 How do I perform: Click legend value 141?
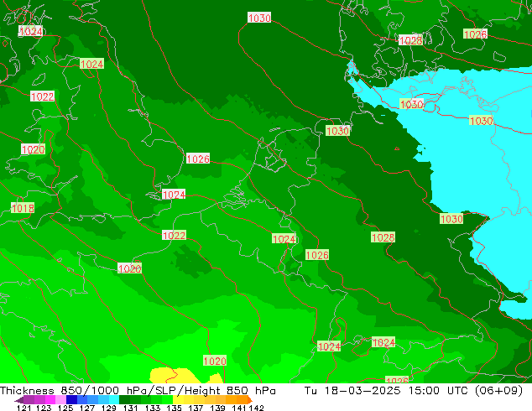tap(239, 408)
